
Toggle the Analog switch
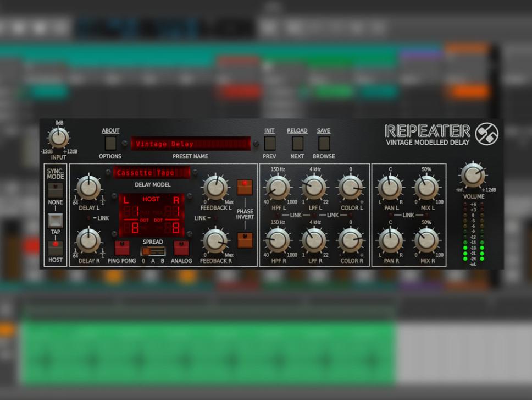point(181,248)
